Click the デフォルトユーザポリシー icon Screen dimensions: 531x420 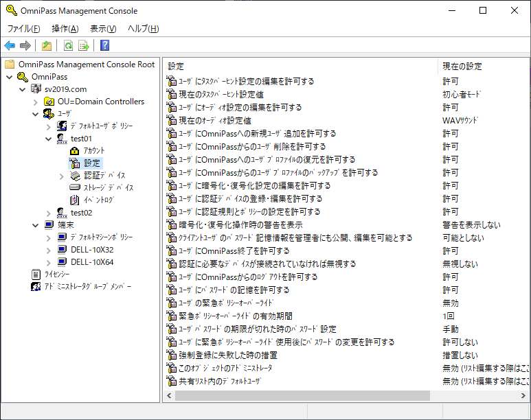point(62,126)
